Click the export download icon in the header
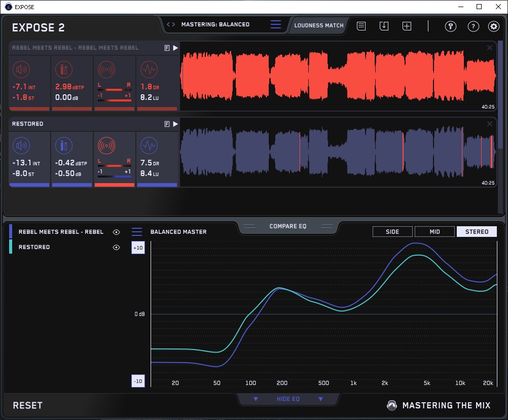 (x=384, y=26)
